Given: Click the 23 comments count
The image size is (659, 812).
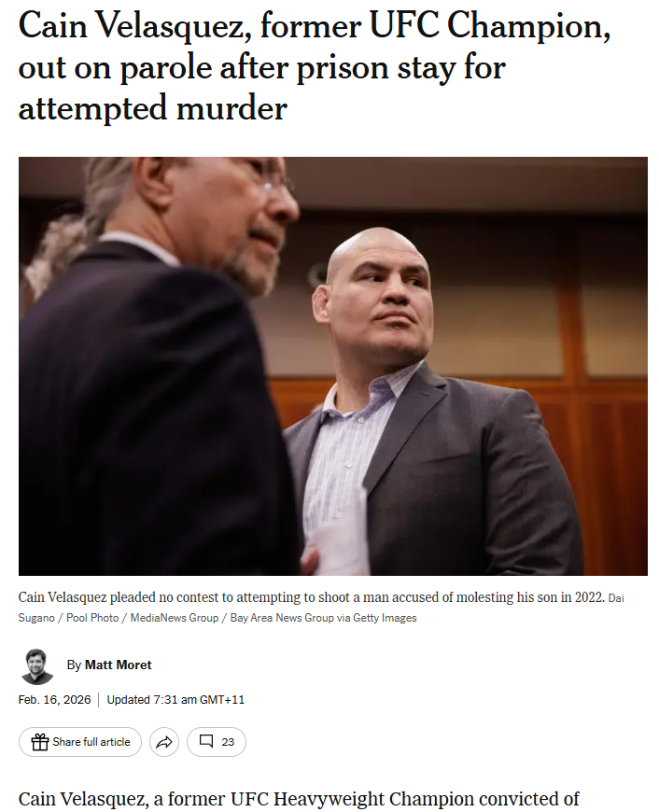Looking at the screenshot, I should 228,742.
